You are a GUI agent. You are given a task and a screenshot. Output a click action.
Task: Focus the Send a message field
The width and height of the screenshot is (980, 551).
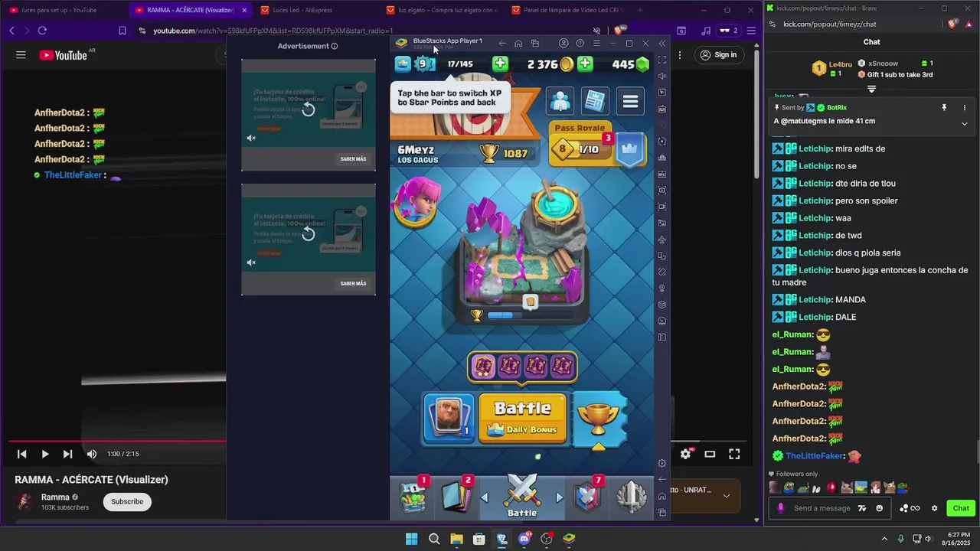[822, 508]
